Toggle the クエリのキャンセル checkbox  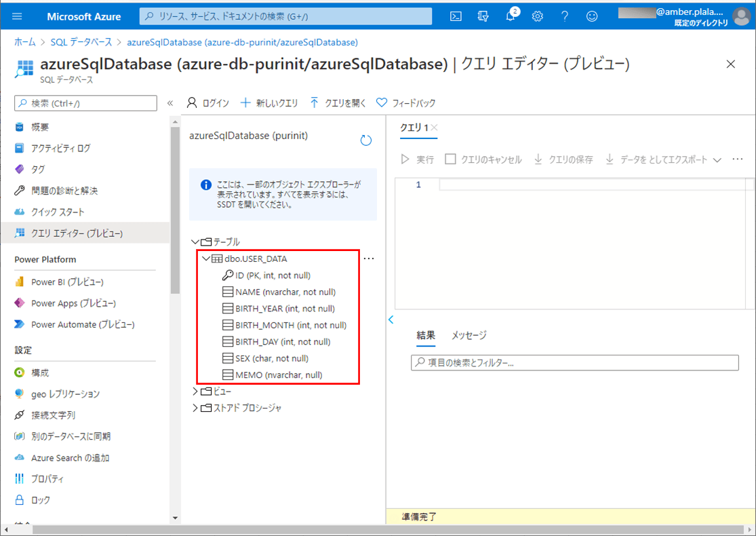450,159
